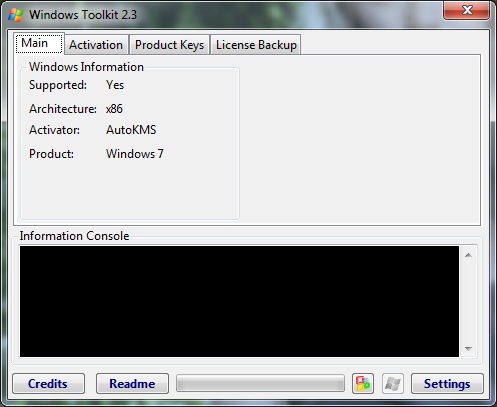The width and height of the screenshot is (497, 407).
Task: Click the 'Product:' label
Action: pyautogui.click(x=51, y=154)
